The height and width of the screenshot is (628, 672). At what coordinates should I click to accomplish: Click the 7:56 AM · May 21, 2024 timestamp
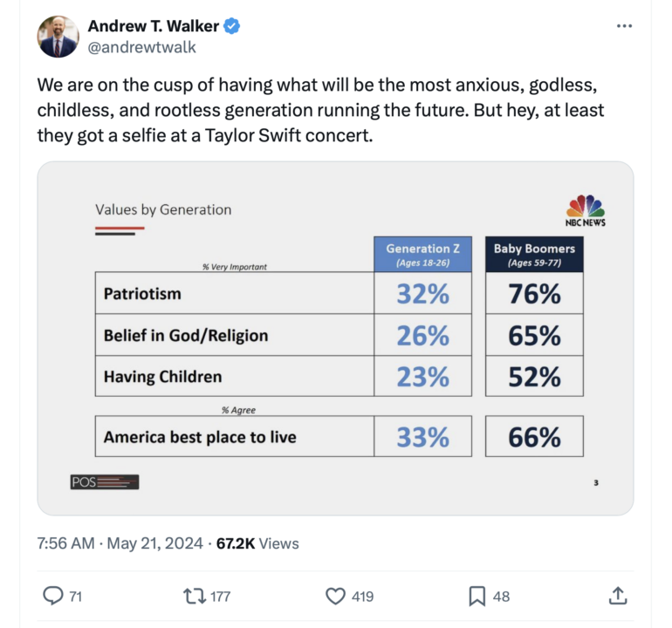click(x=121, y=543)
